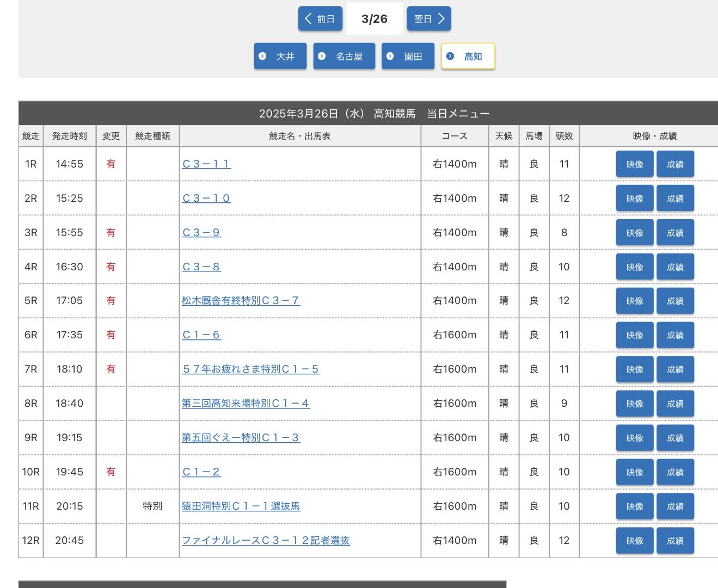Open the C3-9 race entry link

(x=201, y=232)
